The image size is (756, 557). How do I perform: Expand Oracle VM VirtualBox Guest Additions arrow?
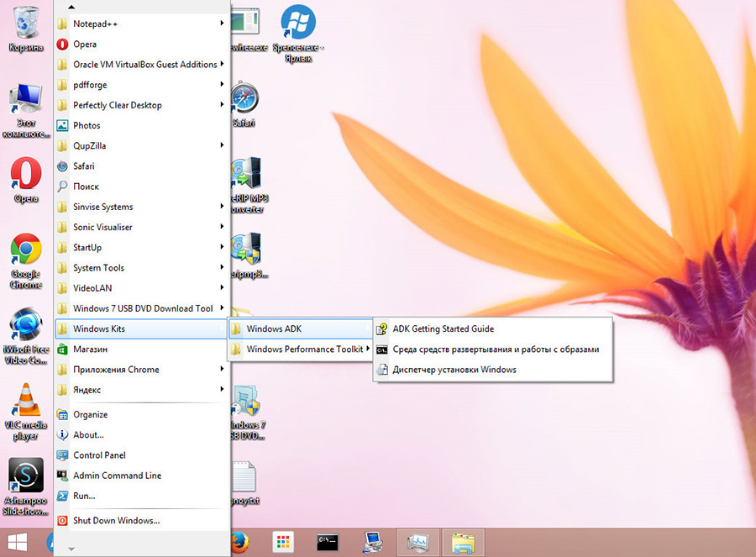point(222,64)
